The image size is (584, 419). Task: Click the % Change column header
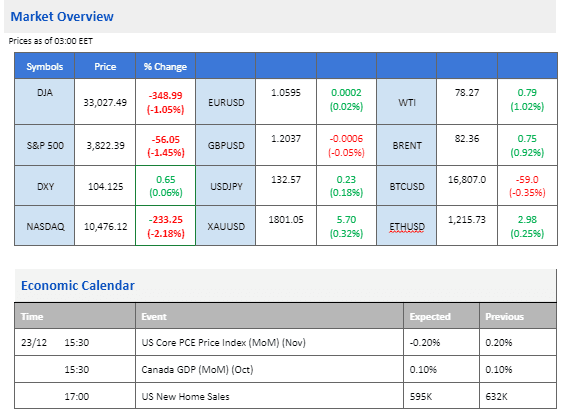(165, 66)
